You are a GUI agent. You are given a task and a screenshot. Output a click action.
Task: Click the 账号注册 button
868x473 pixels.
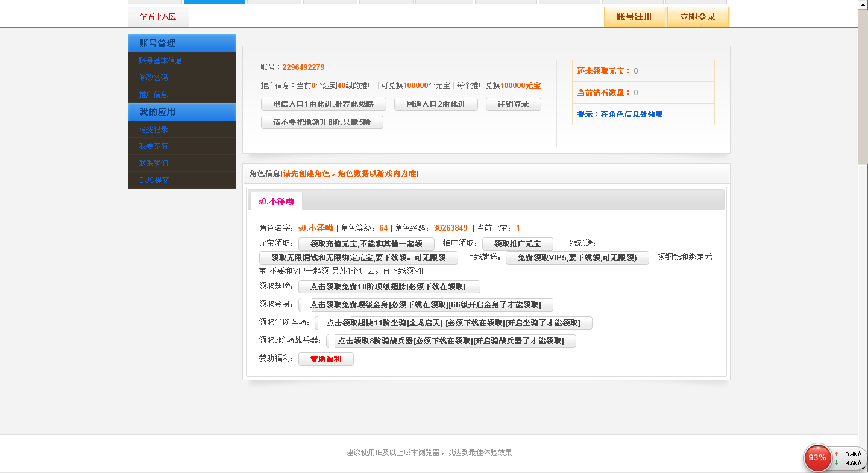634,17
